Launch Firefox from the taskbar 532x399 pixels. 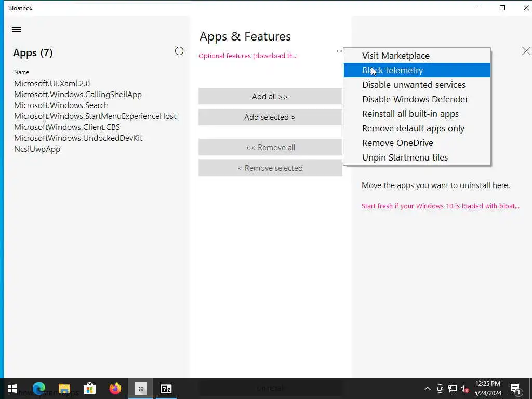coord(115,389)
